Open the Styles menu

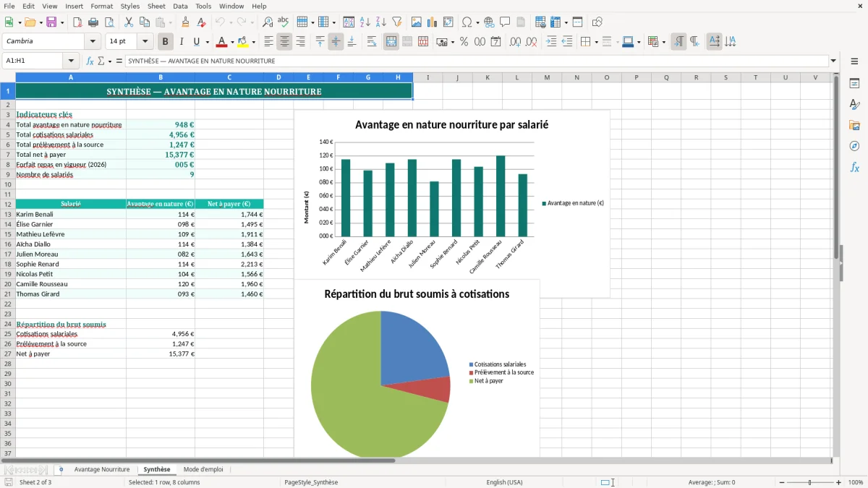click(x=130, y=6)
